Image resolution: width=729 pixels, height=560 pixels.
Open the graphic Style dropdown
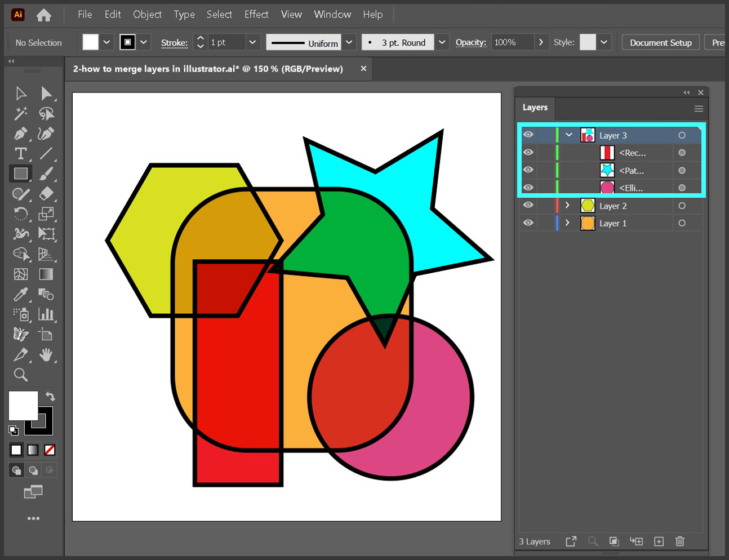point(604,42)
